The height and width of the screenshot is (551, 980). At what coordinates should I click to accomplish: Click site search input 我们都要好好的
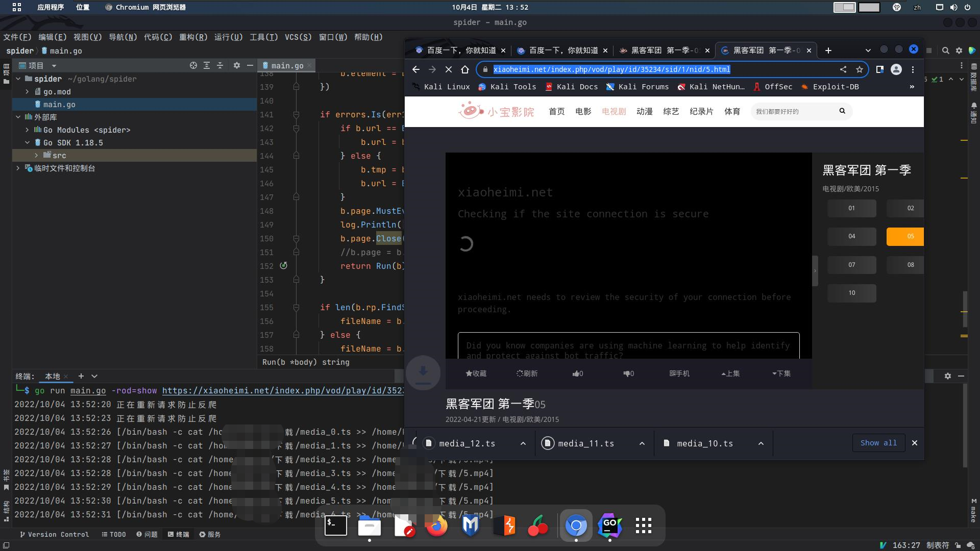(x=794, y=111)
